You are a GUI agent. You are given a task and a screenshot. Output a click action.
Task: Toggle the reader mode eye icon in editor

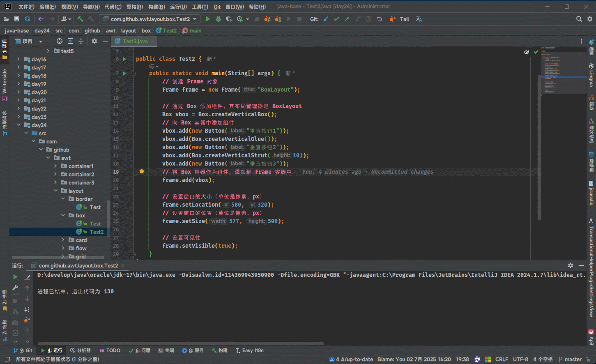click(527, 52)
